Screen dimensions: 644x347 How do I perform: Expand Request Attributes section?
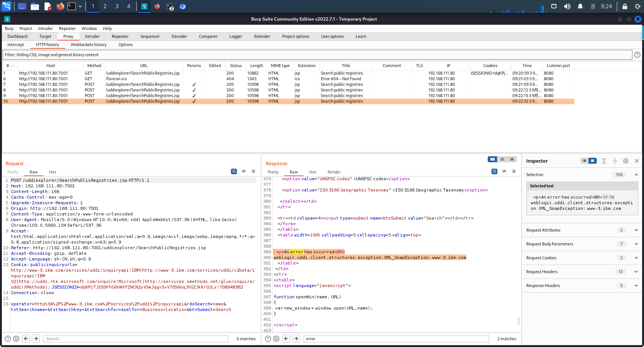click(636, 230)
